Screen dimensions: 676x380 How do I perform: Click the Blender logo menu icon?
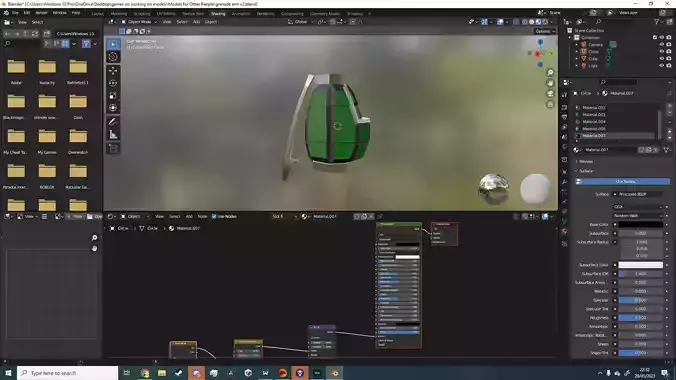tap(6, 13)
